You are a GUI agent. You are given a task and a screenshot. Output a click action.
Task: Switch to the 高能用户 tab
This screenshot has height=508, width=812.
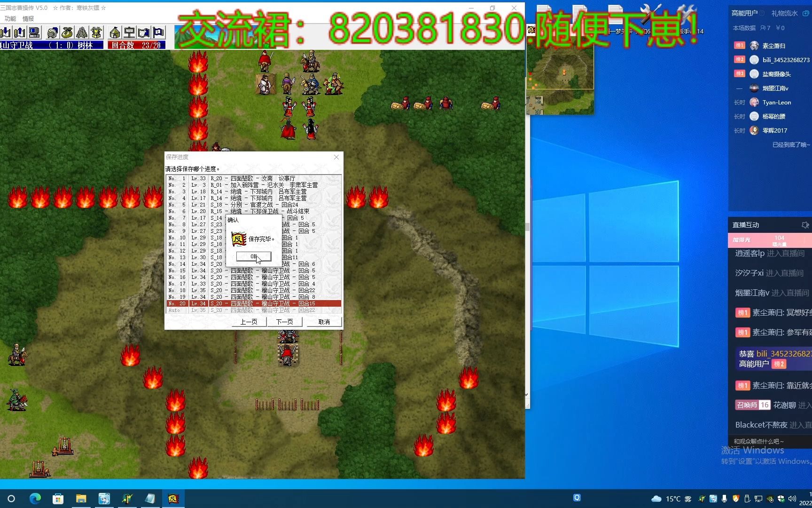[744, 13]
